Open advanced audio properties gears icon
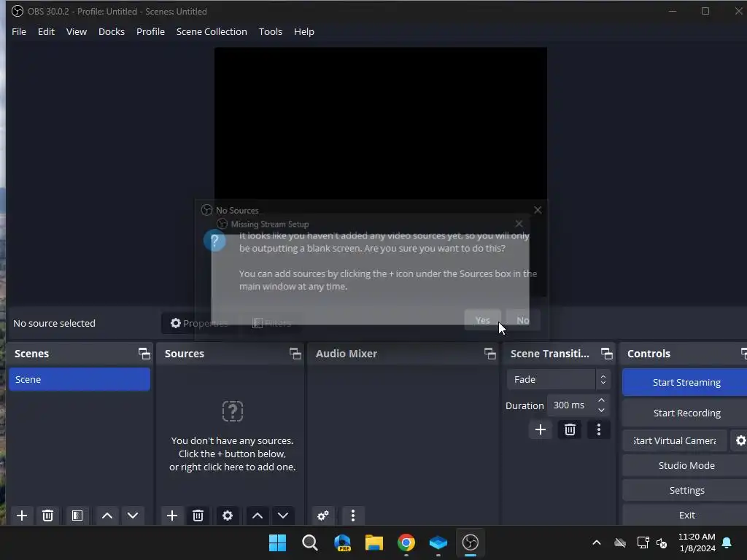Image resolution: width=747 pixels, height=560 pixels. [323, 516]
